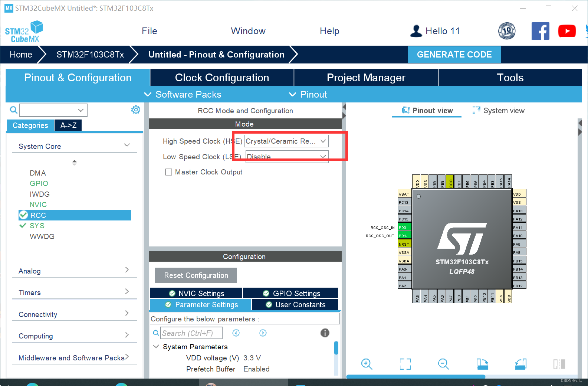588x386 pixels.
Task: Open the peripheral search combo box
Action: 53,110
